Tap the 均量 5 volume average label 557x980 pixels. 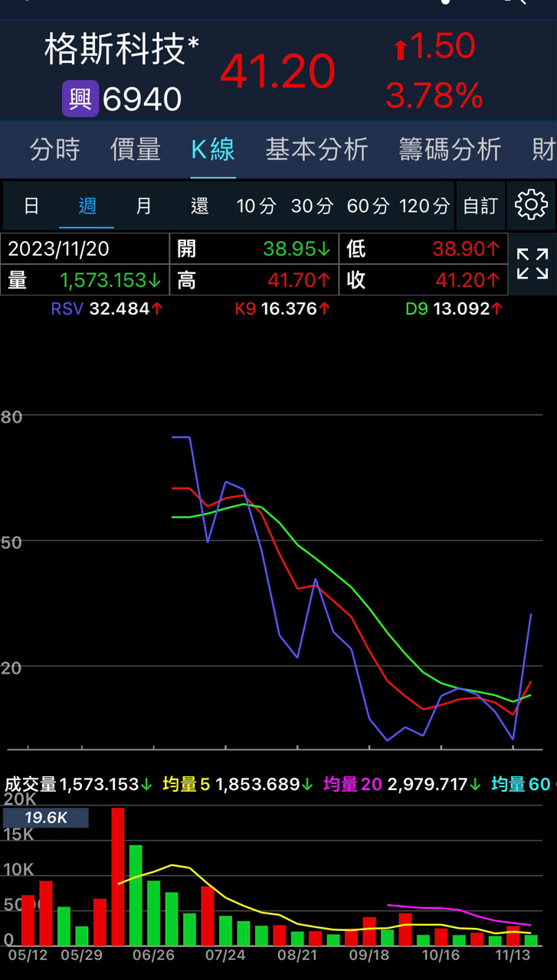(186, 785)
